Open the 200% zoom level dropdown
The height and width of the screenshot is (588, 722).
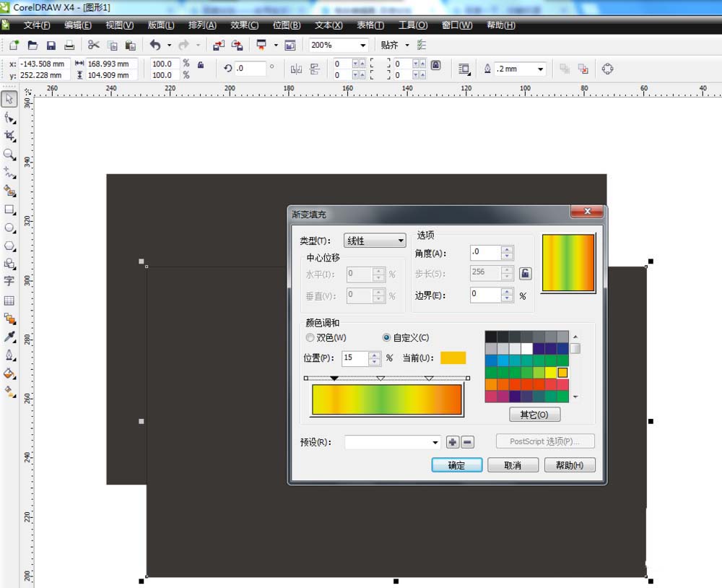[362, 46]
